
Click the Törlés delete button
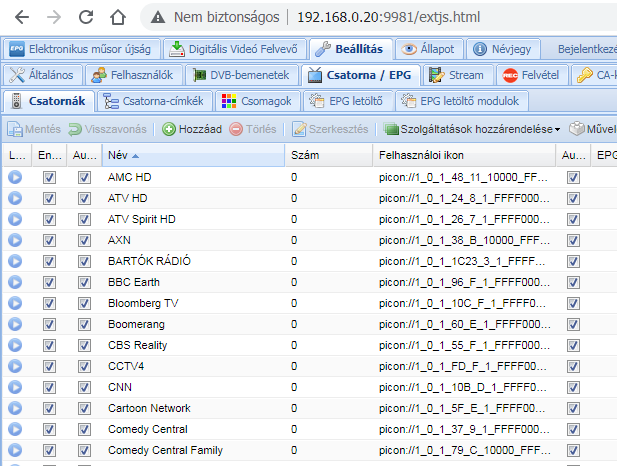(x=253, y=129)
